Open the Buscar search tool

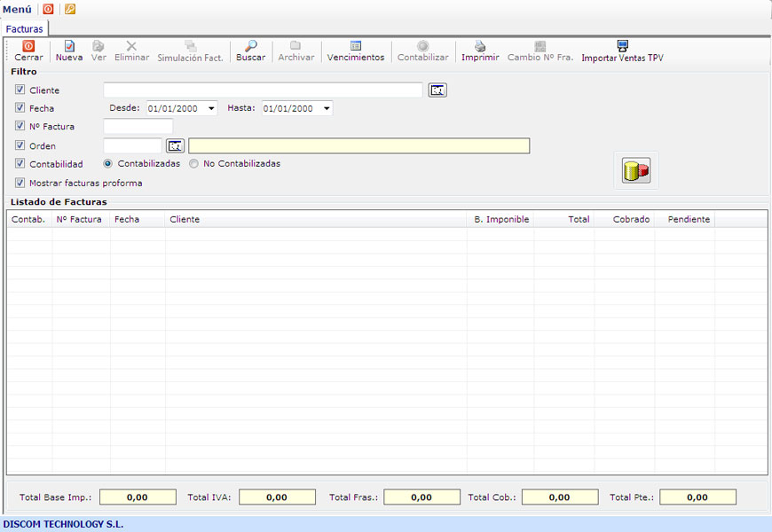point(250,46)
